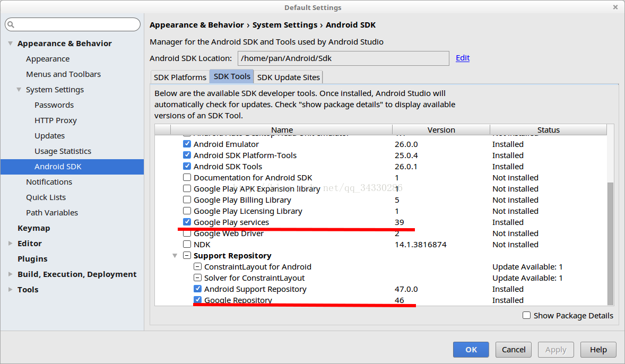The height and width of the screenshot is (364, 625).
Task: Click NDK version 14.1.3816874
Action: click(421, 245)
